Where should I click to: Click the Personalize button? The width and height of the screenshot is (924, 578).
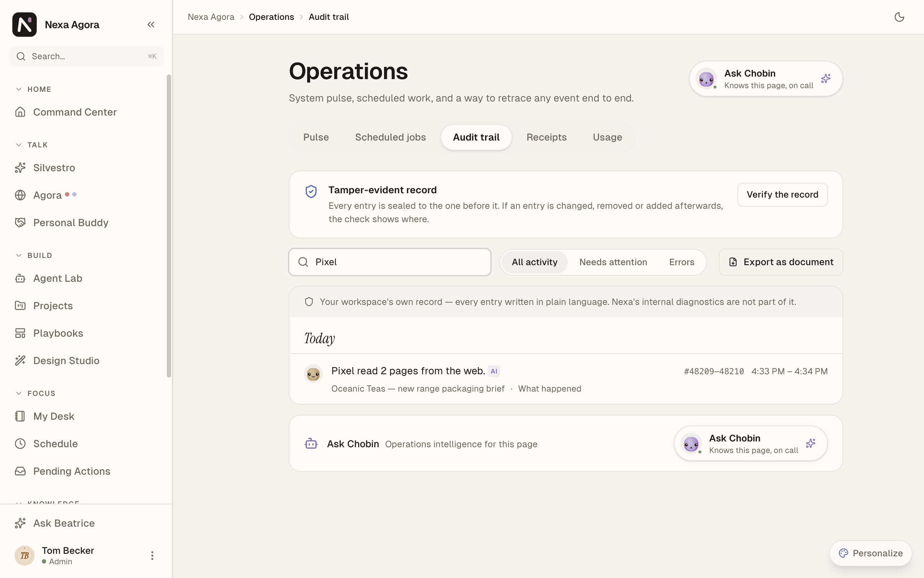tap(871, 553)
